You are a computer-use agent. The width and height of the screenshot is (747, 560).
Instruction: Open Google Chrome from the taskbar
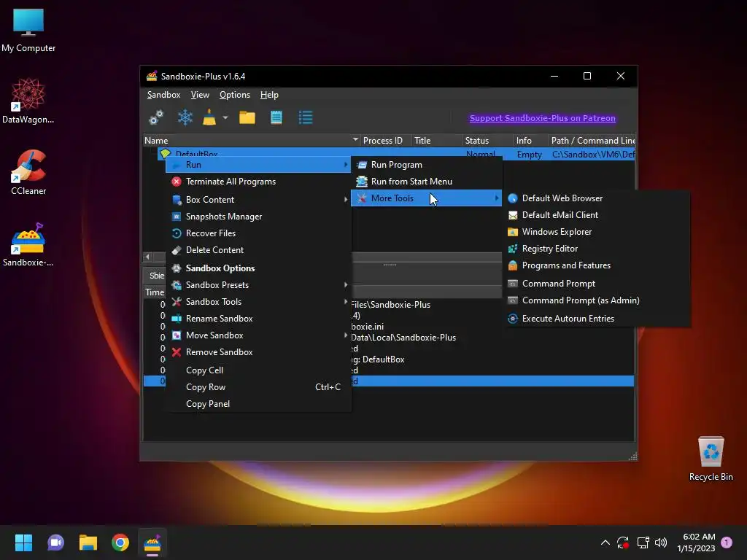[x=120, y=542]
